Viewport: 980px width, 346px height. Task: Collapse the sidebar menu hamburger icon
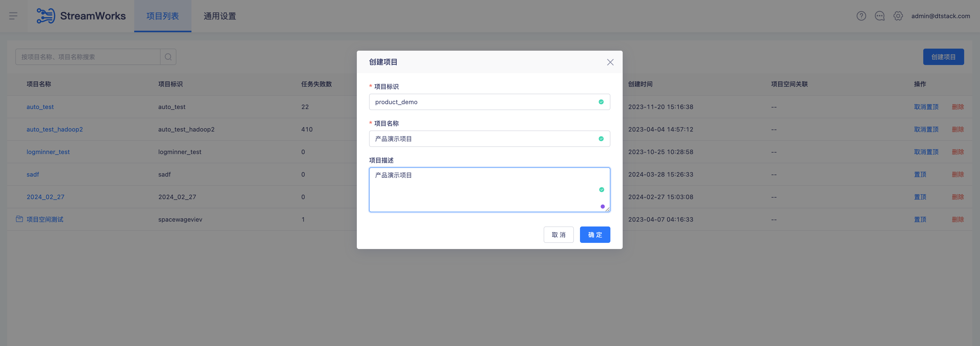tap(13, 16)
